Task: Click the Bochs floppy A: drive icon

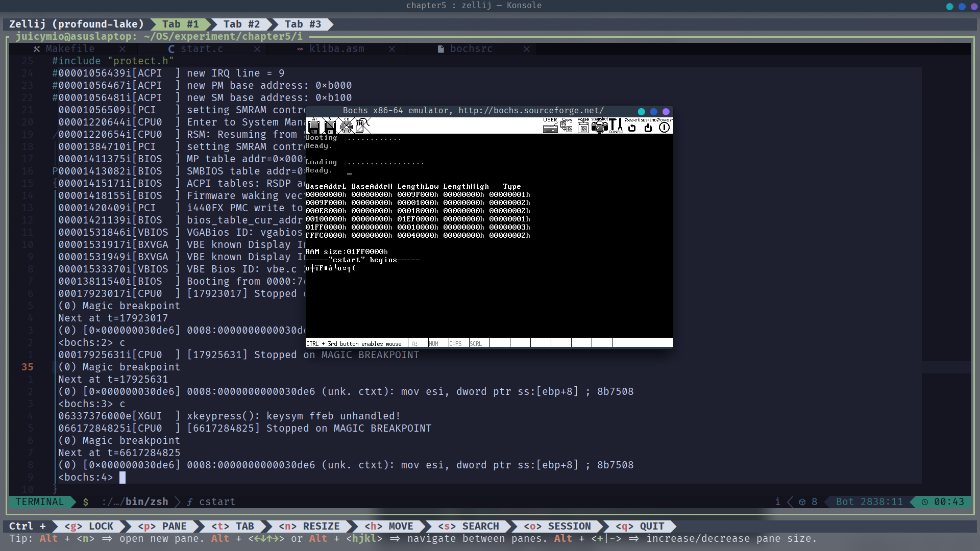Action: point(314,126)
